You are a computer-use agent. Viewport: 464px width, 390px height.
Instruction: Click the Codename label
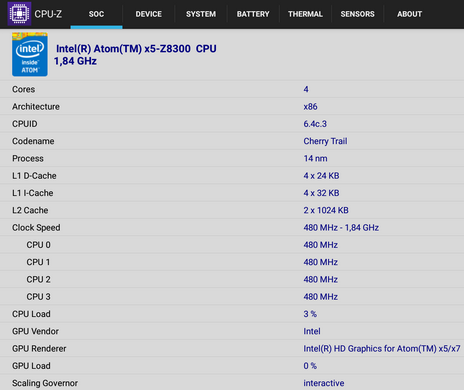[33, 141]
